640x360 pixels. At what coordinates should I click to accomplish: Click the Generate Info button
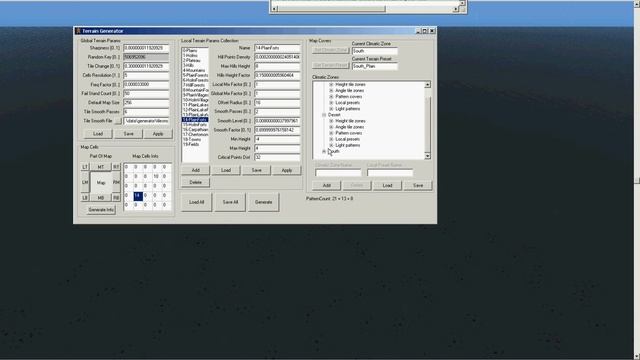[101, 210]
